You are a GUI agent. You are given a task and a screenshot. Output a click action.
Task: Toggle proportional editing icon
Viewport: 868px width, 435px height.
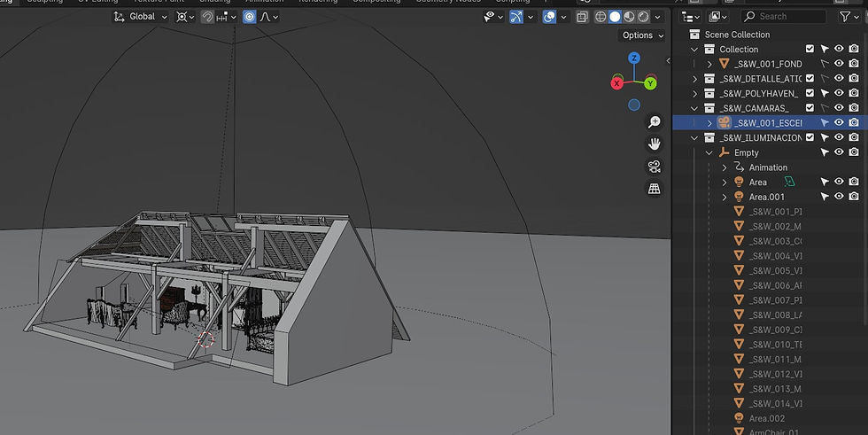click(x=250, y=17)
